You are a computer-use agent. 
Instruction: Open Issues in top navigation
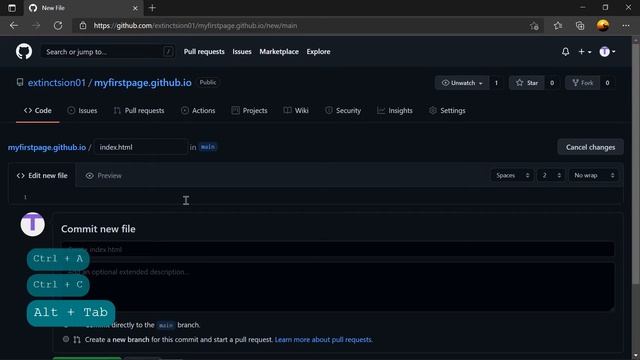242,52
